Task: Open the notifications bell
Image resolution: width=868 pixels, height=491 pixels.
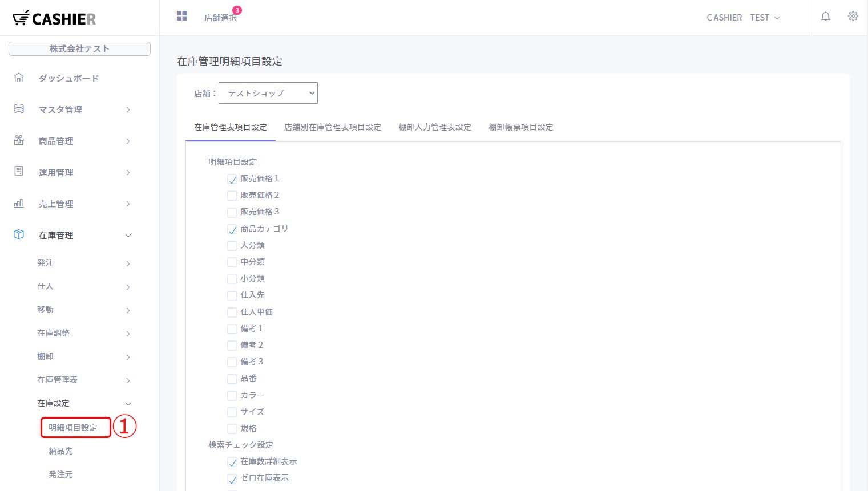Action: tap(825, 17)
